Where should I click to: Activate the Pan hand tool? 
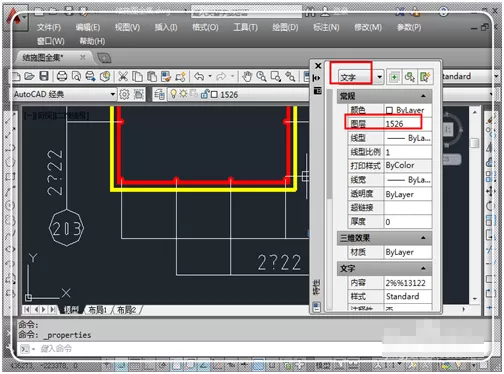click(x=247, y=76)
